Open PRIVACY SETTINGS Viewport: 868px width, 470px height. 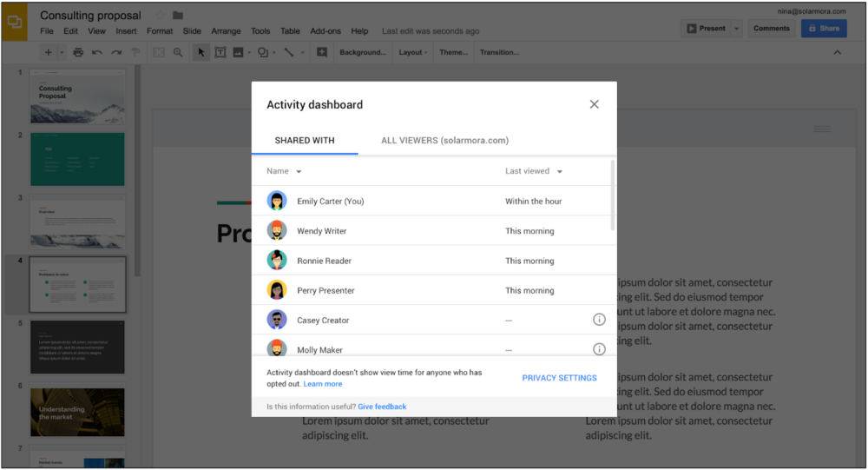pyautogui.click(x=559, y=378)
